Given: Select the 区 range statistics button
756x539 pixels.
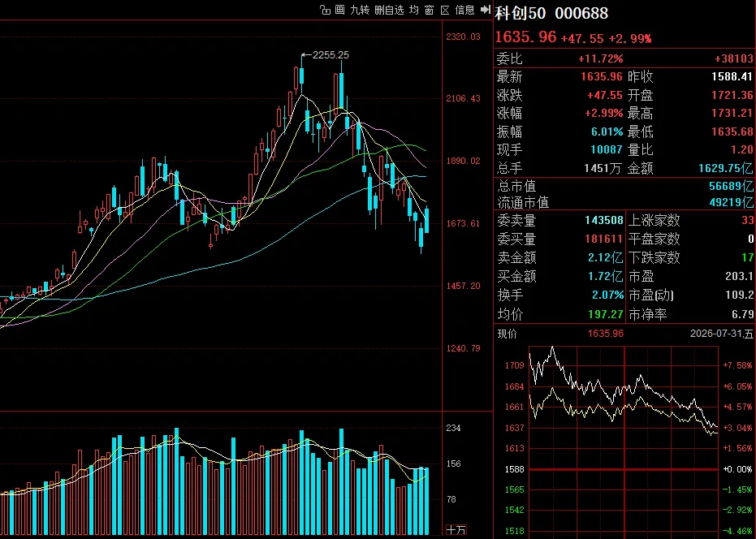Looking at the screenshot, I should 444,10.
